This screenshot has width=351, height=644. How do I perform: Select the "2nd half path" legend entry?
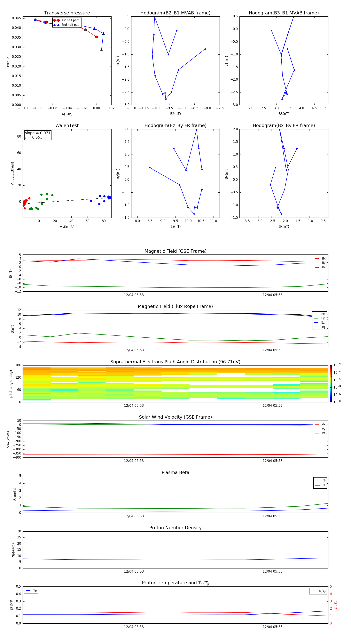(67, 25)
